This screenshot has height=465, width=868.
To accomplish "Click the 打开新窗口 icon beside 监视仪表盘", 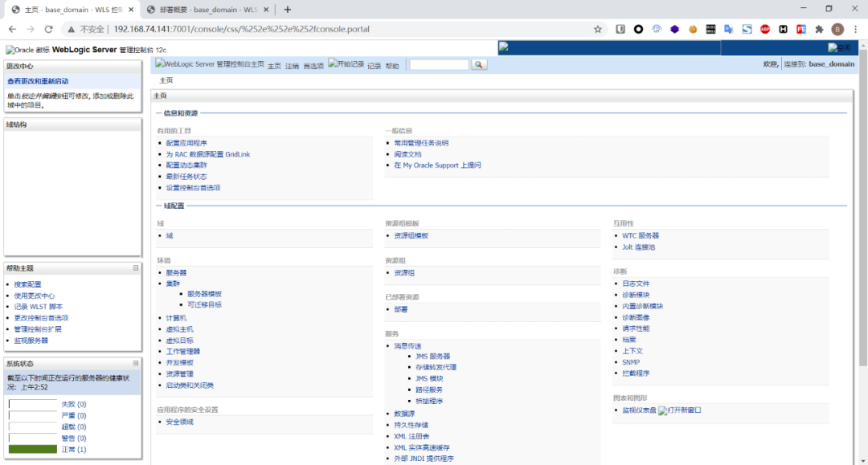I will (680, 410).
